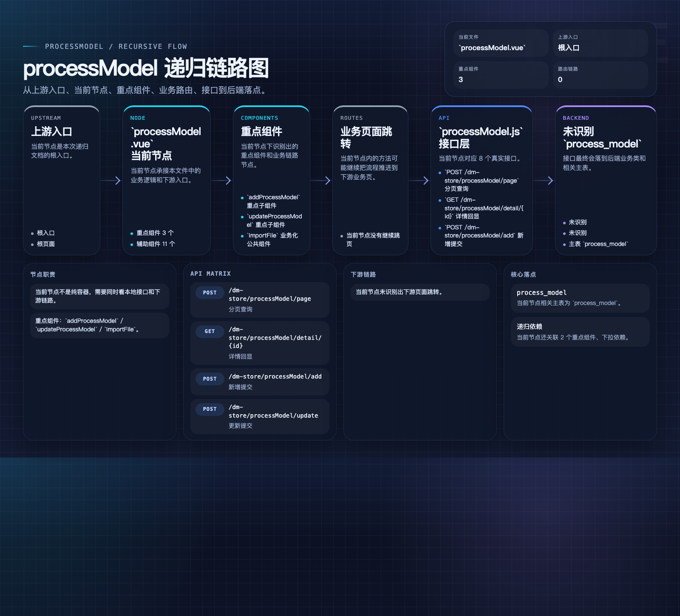680x616 pixels.
Task: Click the NODE label above processModel.vue
Action: pyautogui.click(x=138, y=118)
